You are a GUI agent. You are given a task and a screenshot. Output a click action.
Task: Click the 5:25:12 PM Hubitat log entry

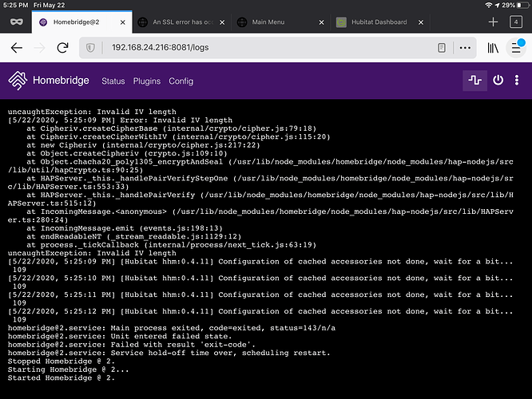click(x=260, y=315)
